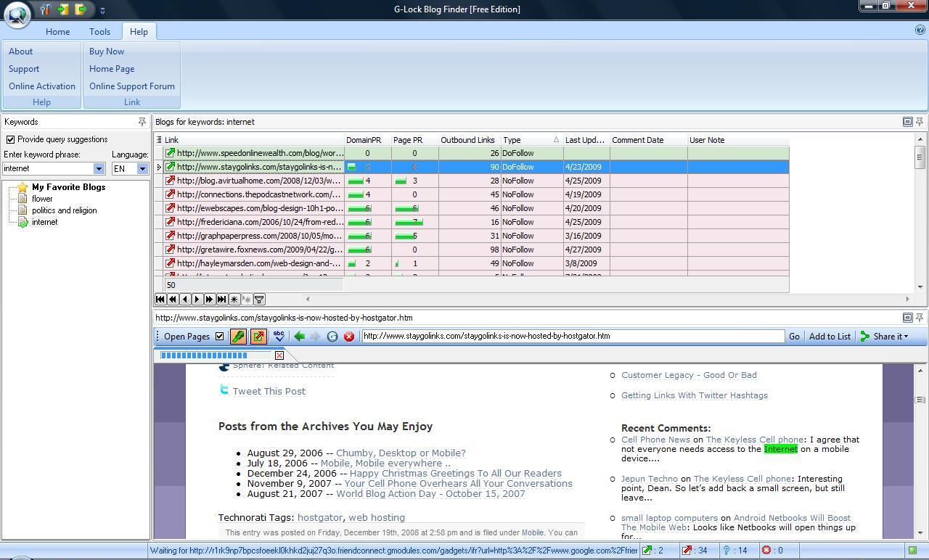
Task: Select politics and religion keyword
Action: tap(64, 210)
